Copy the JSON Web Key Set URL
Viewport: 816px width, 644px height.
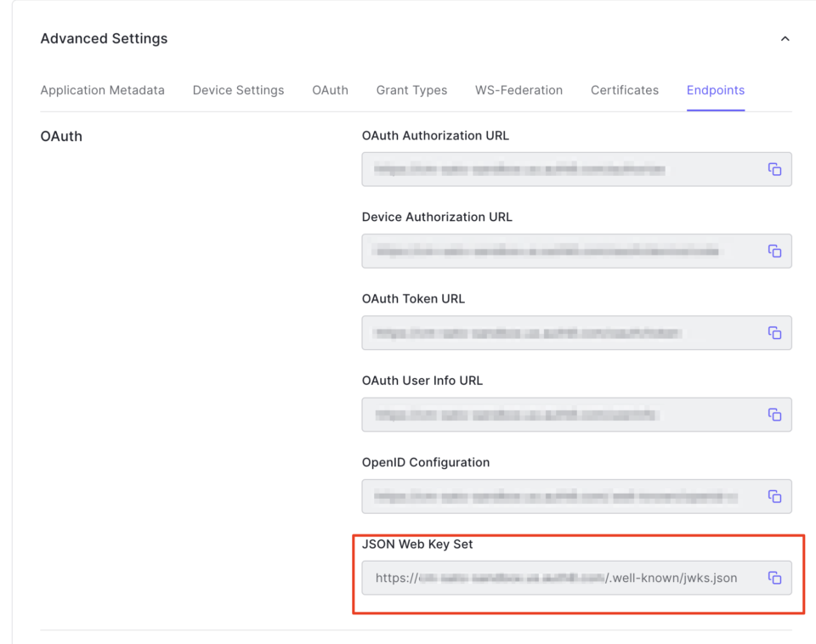pos(774,577)
